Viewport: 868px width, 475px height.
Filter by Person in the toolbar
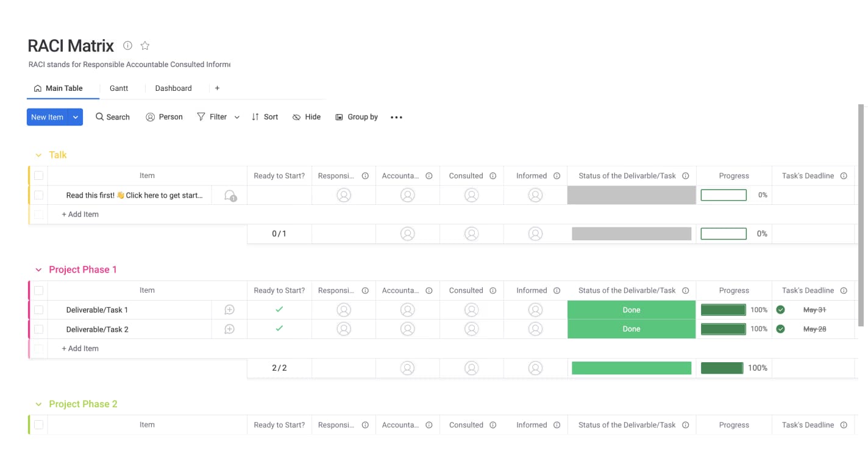click(x=164, y=117)
